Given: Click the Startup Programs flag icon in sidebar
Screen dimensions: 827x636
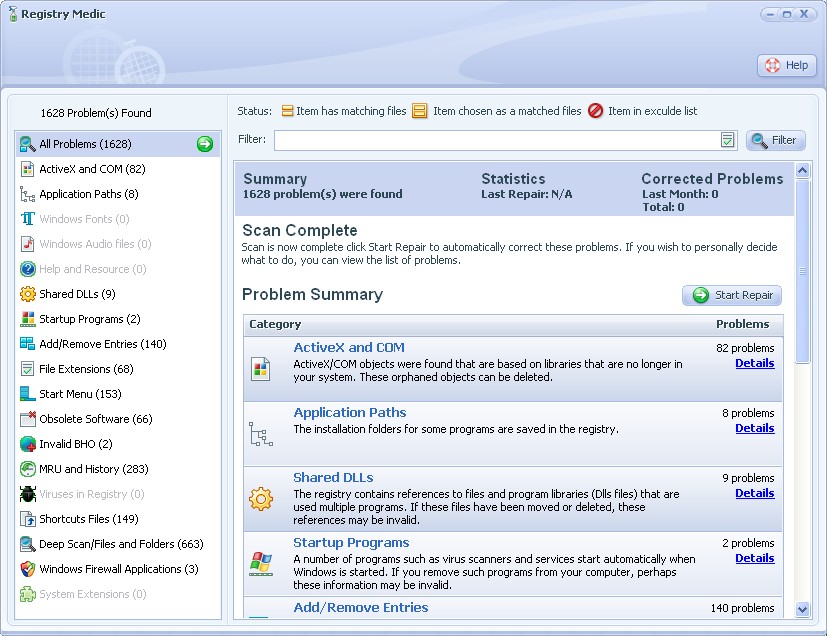Looking at the screenshot, I should (x=27, y=319).
